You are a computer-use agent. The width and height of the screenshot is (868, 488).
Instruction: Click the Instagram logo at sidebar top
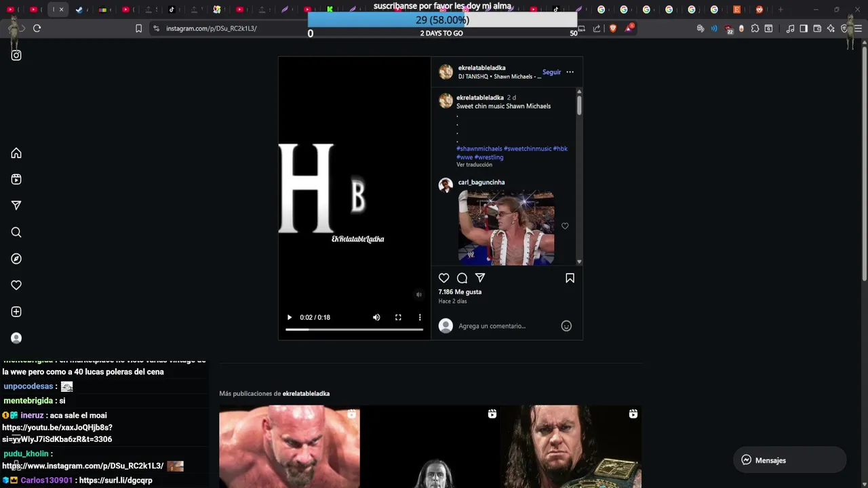16,56
